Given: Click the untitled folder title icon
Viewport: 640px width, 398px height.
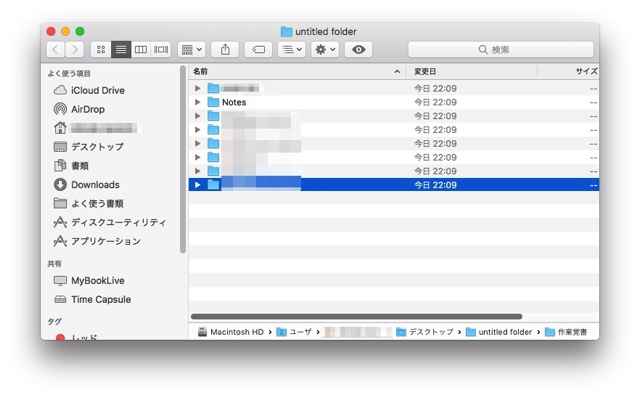Looking at the screenshot, I should point(287,31).
